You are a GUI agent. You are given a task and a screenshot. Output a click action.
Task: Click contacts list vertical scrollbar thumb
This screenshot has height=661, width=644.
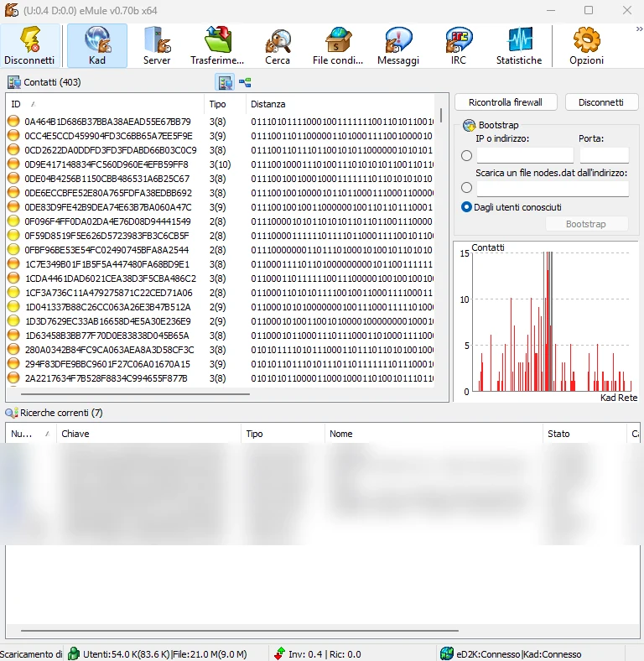[441, 116]
